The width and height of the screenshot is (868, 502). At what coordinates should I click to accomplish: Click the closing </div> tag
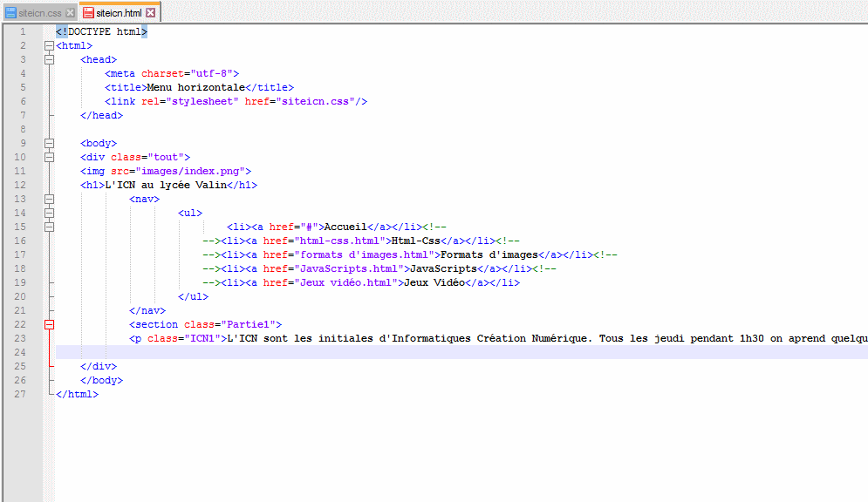pos(99,366)
